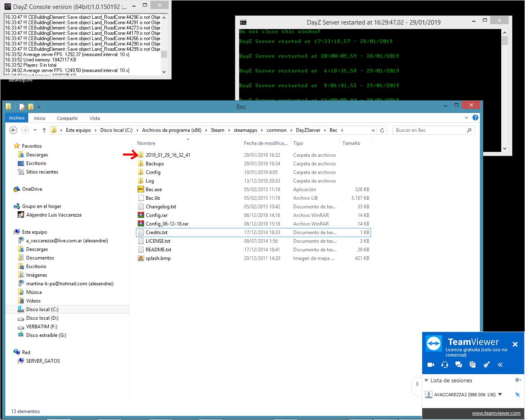
Task: Open the Archivo tab
Action: pyautogui.click(x=17, y=118)
